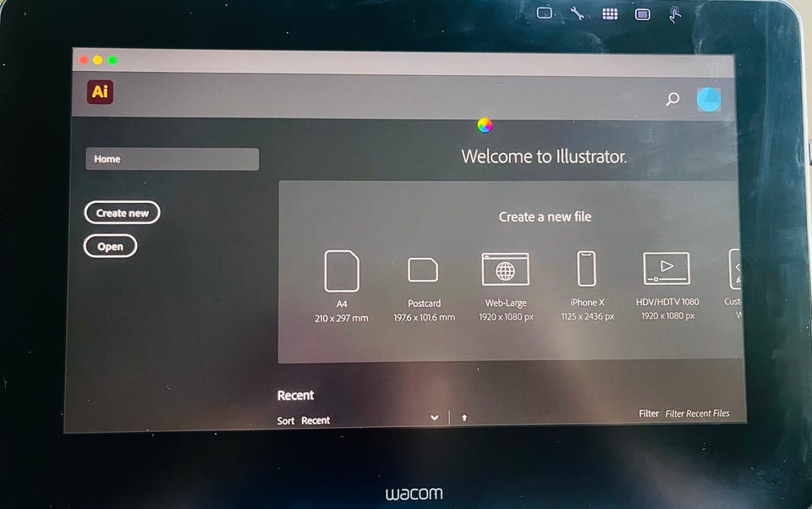The image size is (812, 509).
Task: Open the search magnifier icon
Action: (672, 99)
